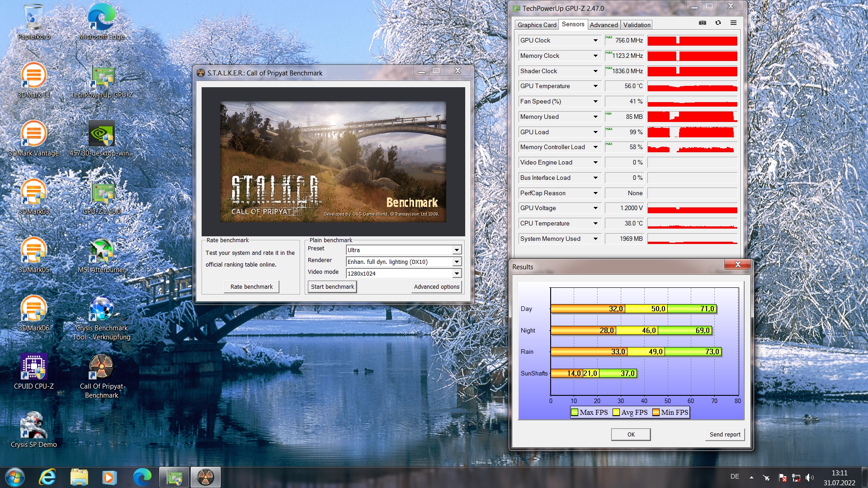The width and height of the screenshot is (868, 488).
Task: Click the GPU Load sensor graph
Action: pyautogui.click(x=692, y=132)
